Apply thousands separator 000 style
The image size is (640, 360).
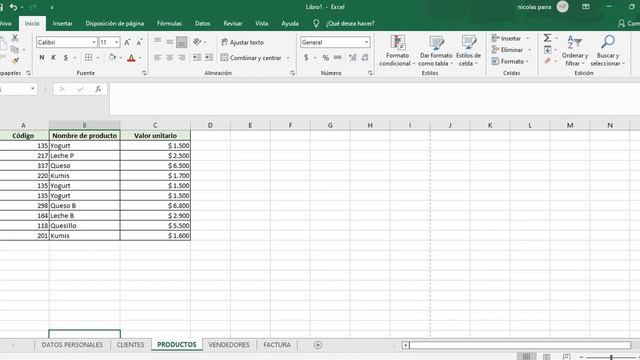(338, 58)
